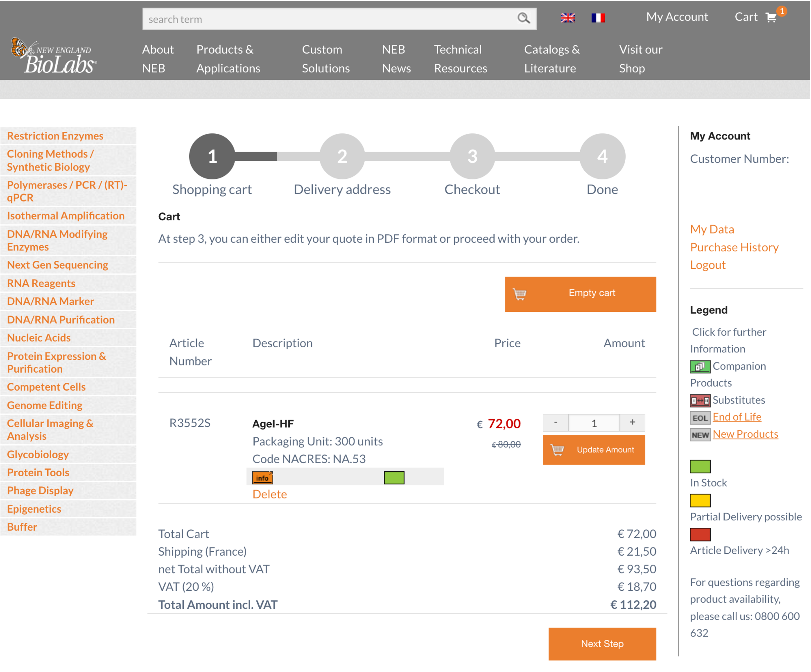Viewport: 811px width, 672px height.
Task: Open Isothermal Amplification category
Action: 68,216
